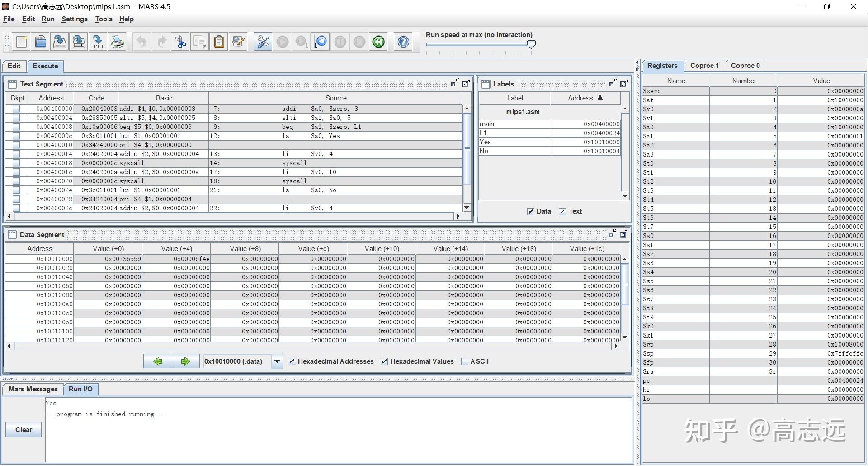Switch to the Coproc 1 tab
The width and height of the screenshot is (868, 466).
(704, 66)
